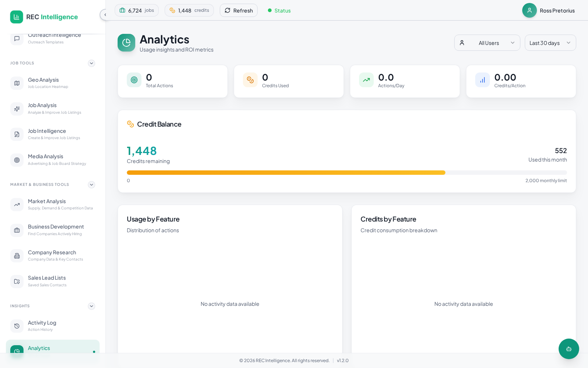The height and width of the screenshot is (368, 588).
Task: Open the chatbot assistant floating button
Action: 569,349
